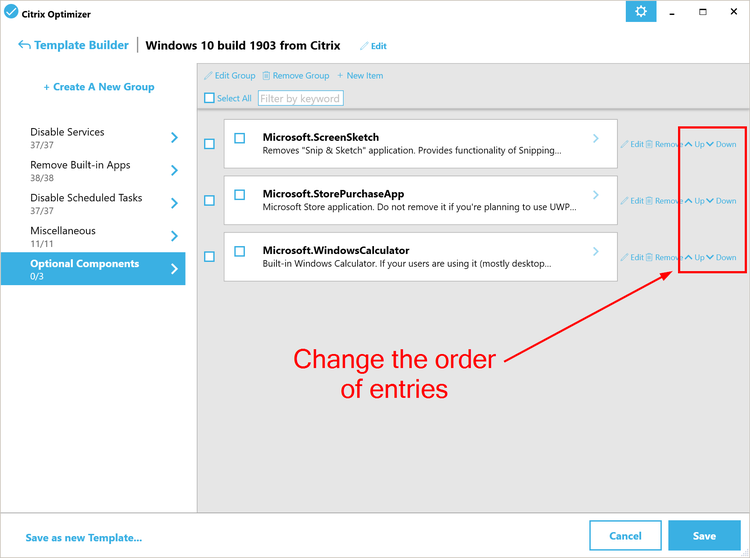Click Edit pencil beside template name
Image resolution: width=750 pixels, height=558 pixels.
click(x=373, y=46)
